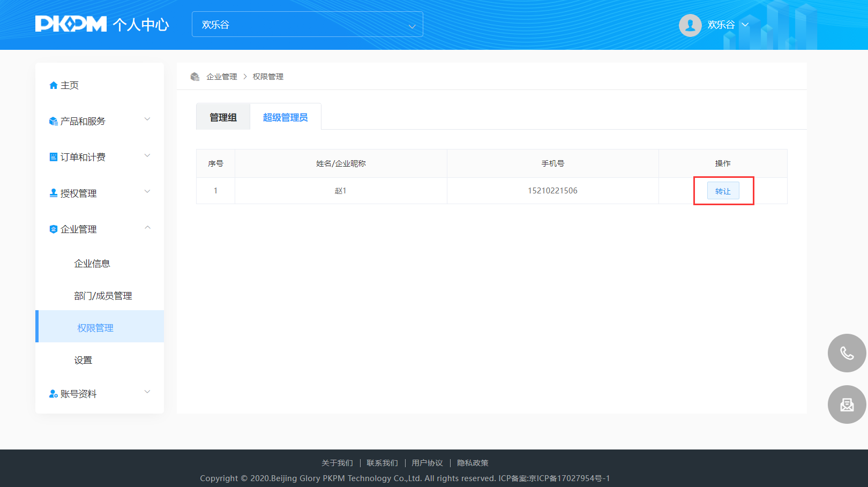Viewport: 868px width, 487px height.
Task: Click the 转让 transfer button
Action: (723, 191)
